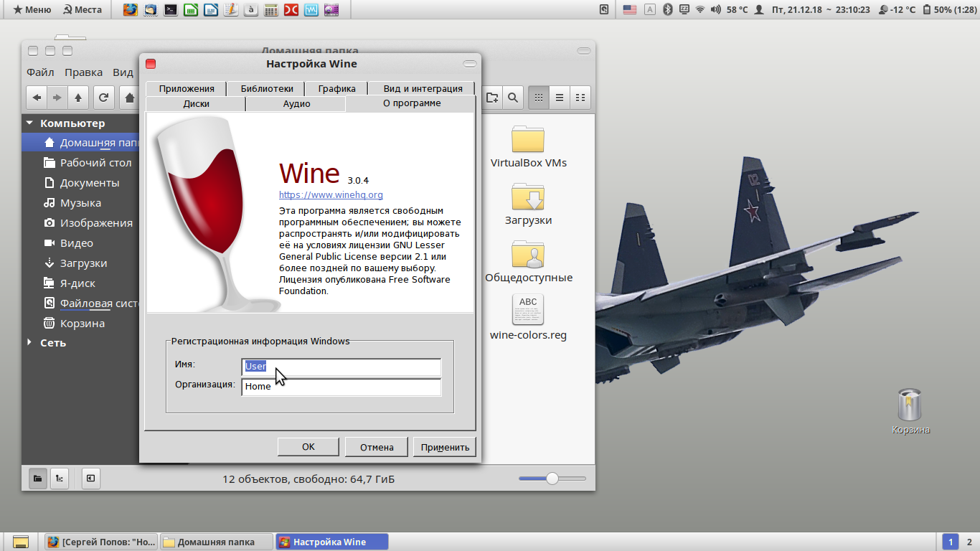The width and height of the screenshot is (980, 551).
Task: Expand the Сеть sidebar section
Action: (x=29, y=343)
